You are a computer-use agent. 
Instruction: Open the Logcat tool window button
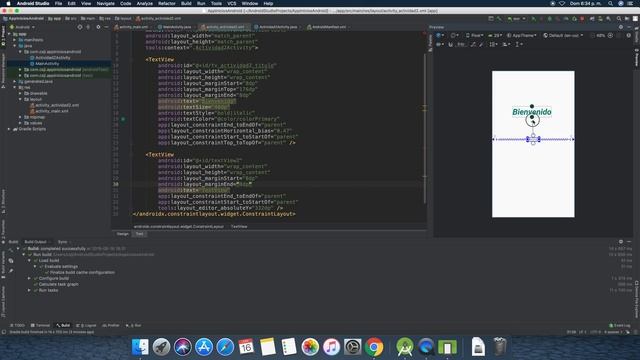[87, 326]
